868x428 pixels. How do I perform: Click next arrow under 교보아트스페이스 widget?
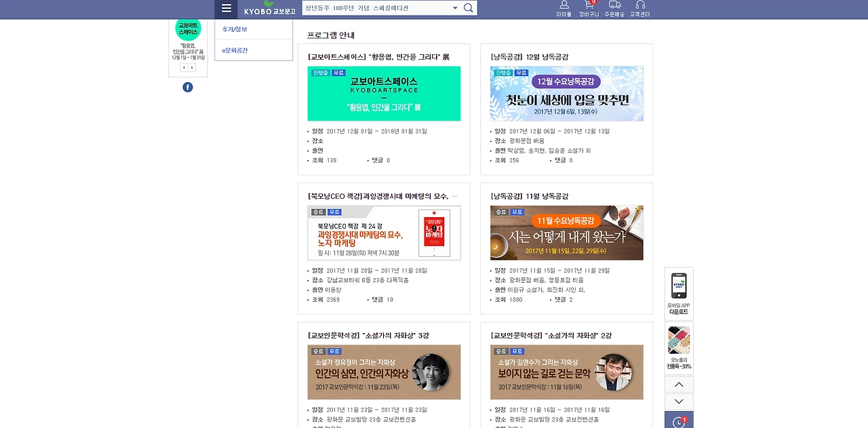pyautogui.click(x=192, y=67)
